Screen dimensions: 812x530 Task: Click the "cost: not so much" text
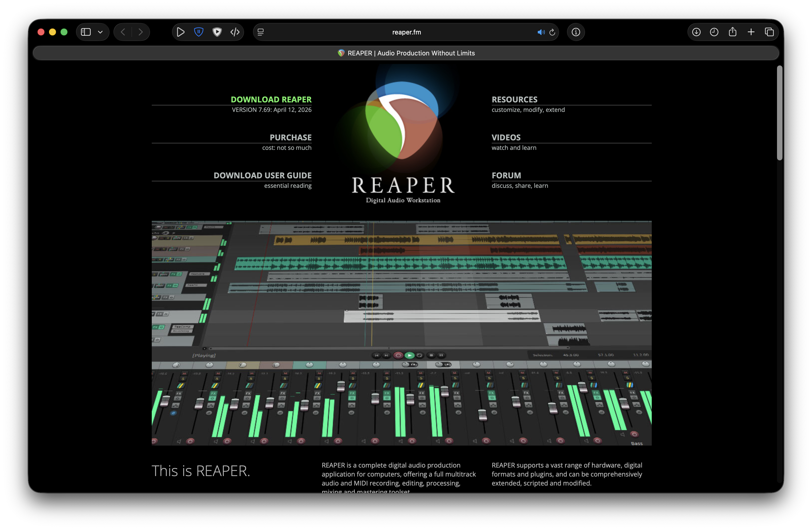tap(287, 148)
